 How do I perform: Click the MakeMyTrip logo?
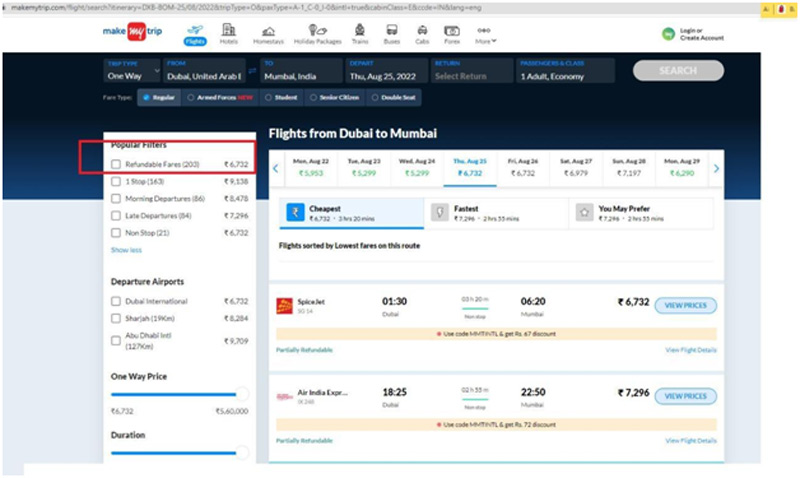pyautogui.click(x=133, y=32)
